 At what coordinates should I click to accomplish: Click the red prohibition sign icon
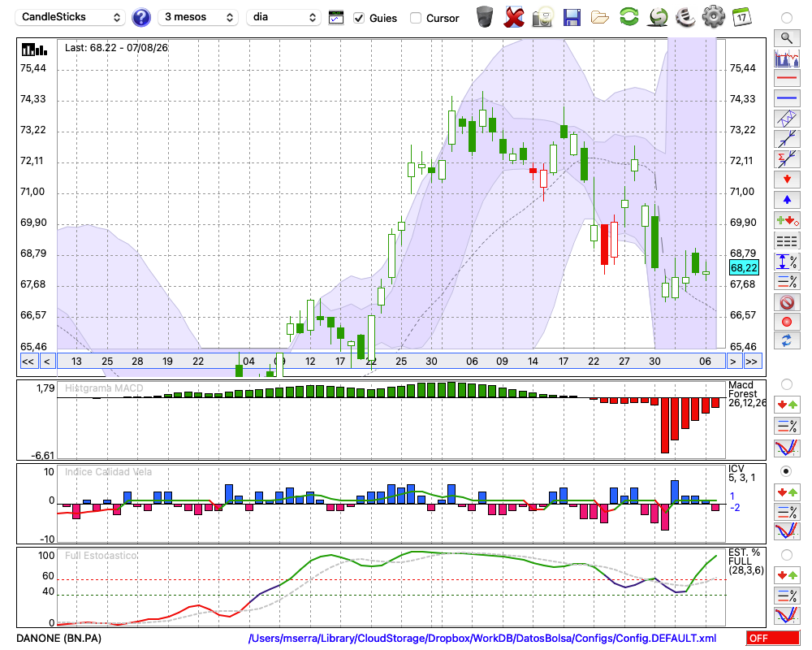(x=787, y=302)
